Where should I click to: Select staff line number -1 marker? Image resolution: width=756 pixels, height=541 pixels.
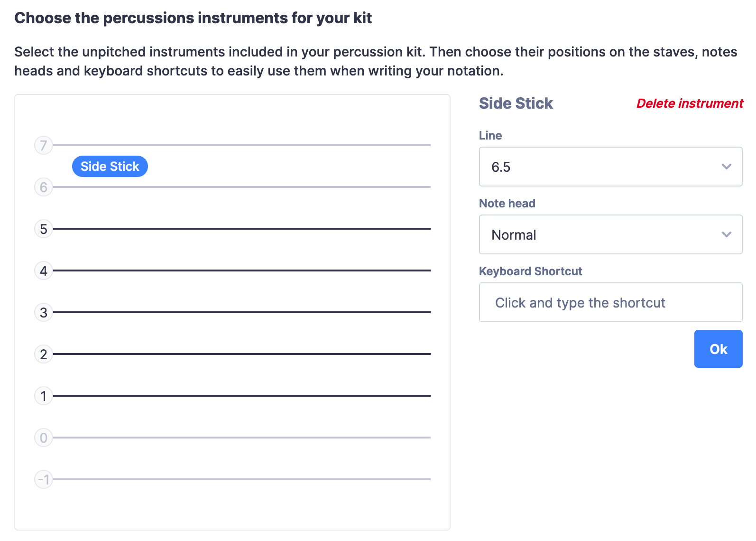[44, 479]
